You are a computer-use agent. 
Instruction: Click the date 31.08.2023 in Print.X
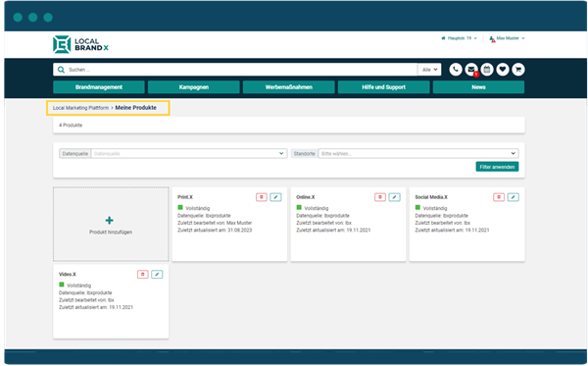240,231
